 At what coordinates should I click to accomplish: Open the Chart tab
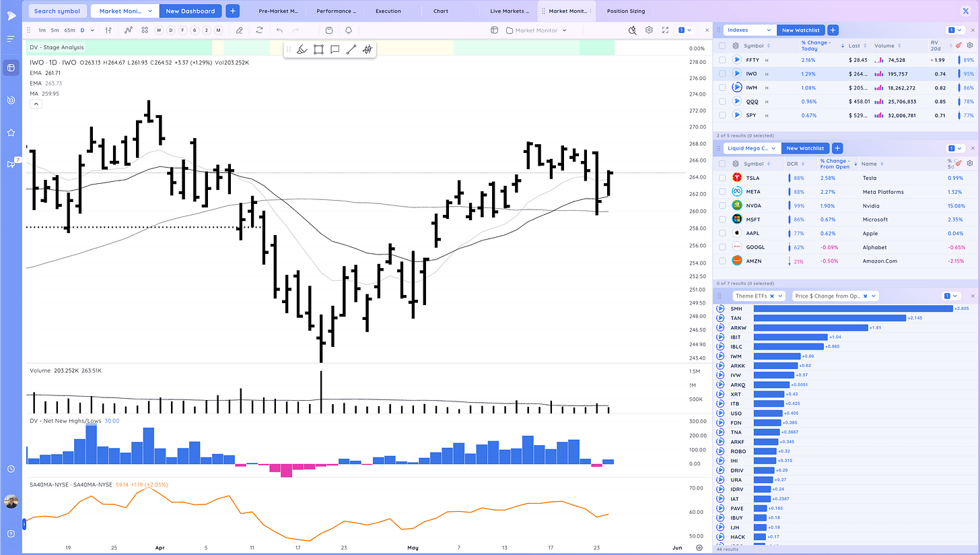(441, 11)
